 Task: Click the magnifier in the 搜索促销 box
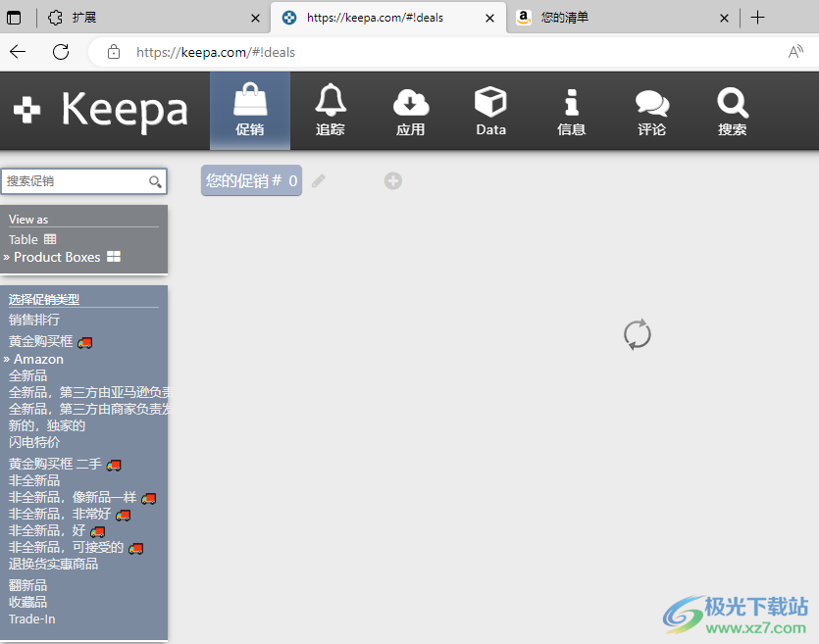[155, 181]
